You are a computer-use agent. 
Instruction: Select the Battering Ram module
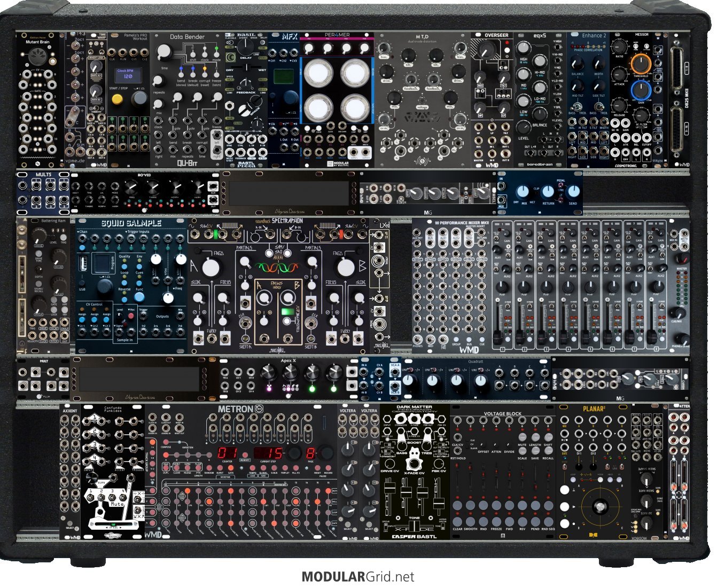(45, 285)
